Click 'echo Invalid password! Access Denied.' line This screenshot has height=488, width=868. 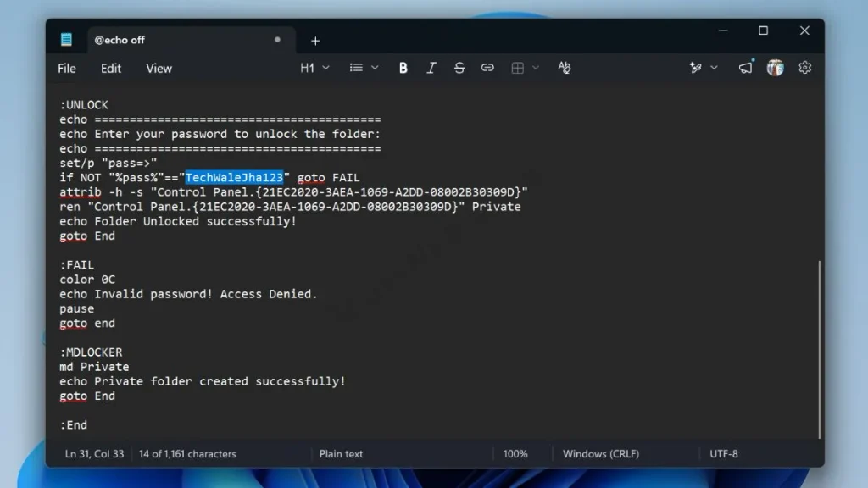click(189, 294)
